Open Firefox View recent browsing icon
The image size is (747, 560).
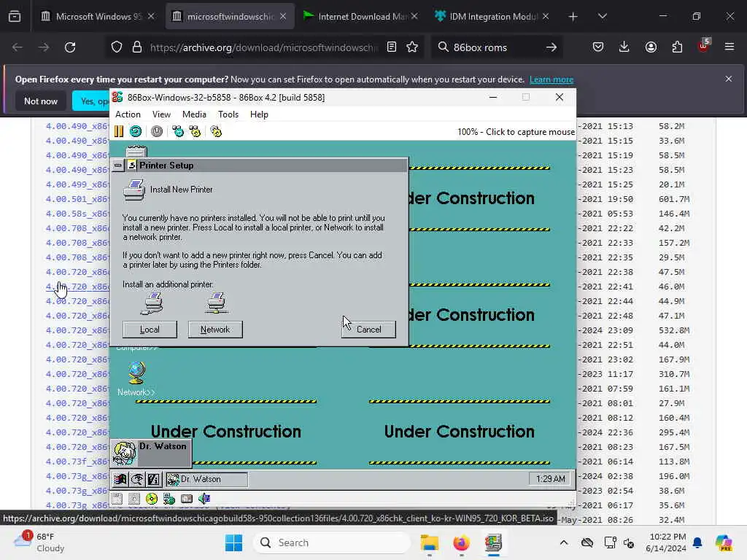[15, 16]
